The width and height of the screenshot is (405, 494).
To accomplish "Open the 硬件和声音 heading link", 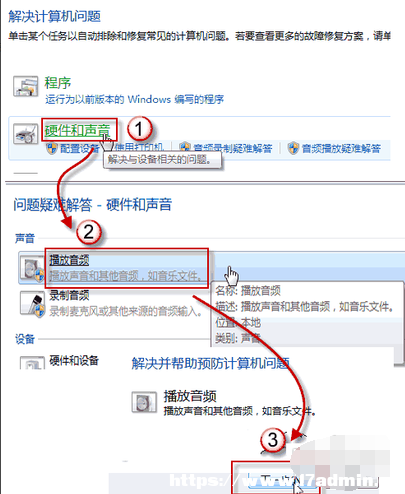I will click(77, 130).
